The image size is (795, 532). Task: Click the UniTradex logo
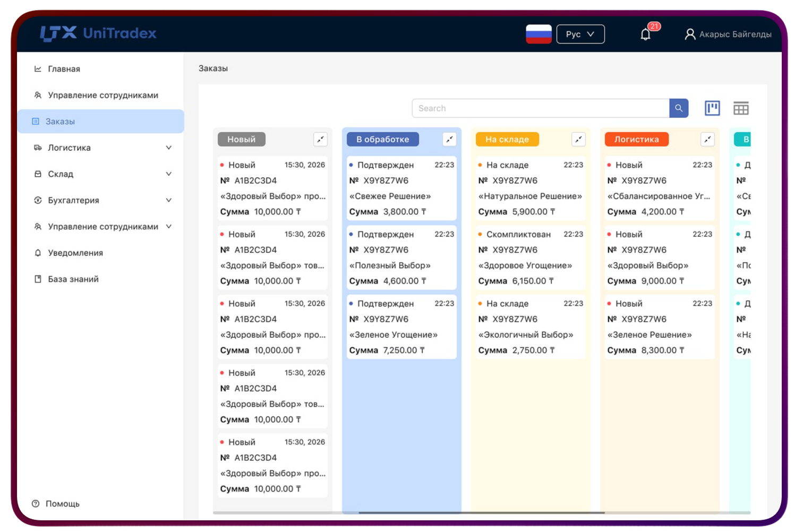click(98, 33)
